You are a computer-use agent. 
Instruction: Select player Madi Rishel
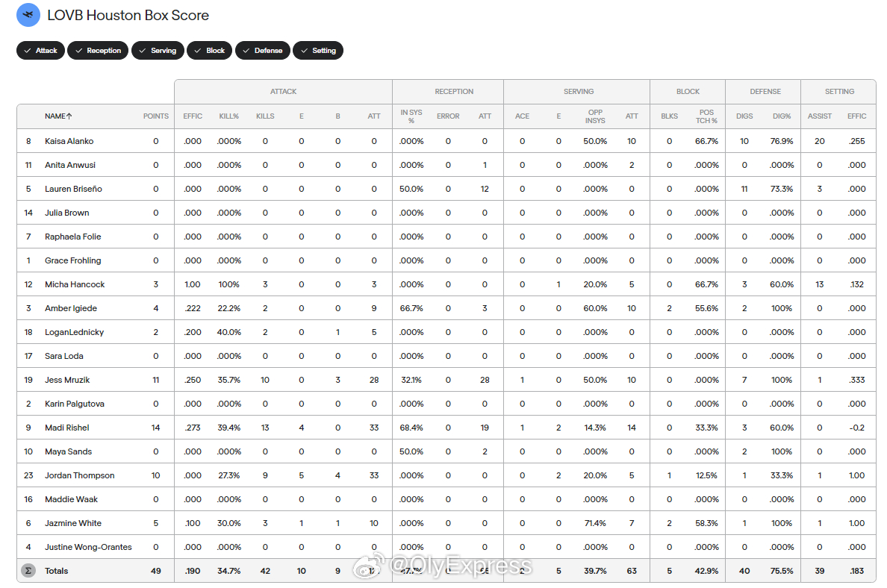(66, 428)
